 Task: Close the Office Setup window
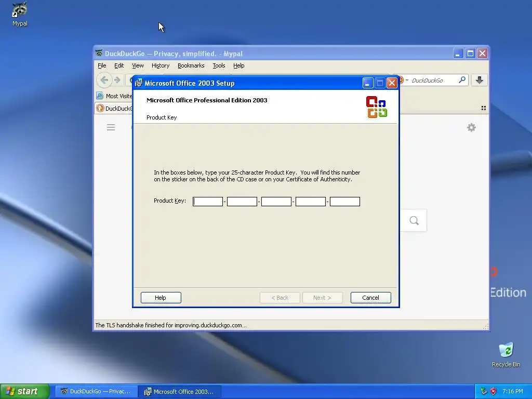click(392, 83)
